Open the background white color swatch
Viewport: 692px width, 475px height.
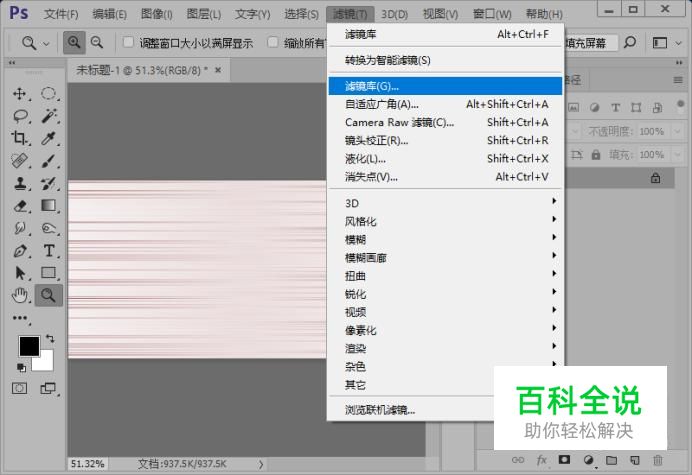46,362
